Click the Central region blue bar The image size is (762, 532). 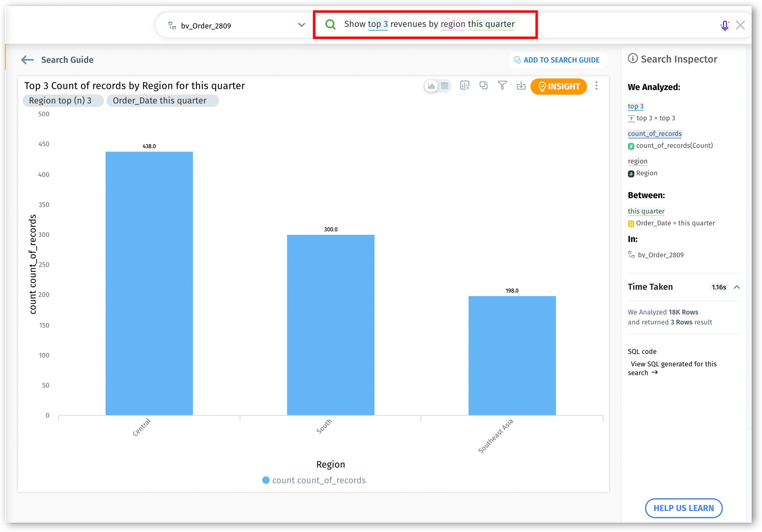[149, 283]
